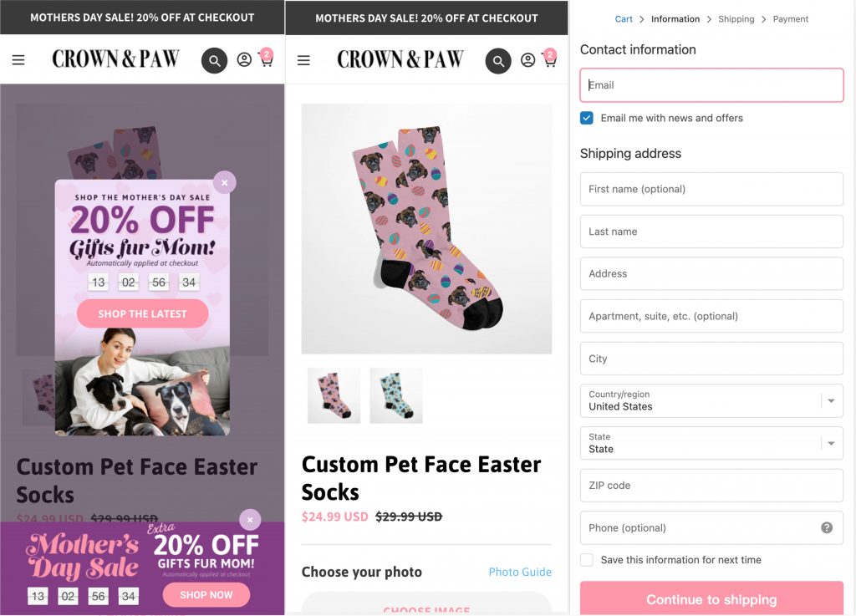Go to Cart breadcrumb link
Screen dimensions: 856x616
click(x=624, y=19)
